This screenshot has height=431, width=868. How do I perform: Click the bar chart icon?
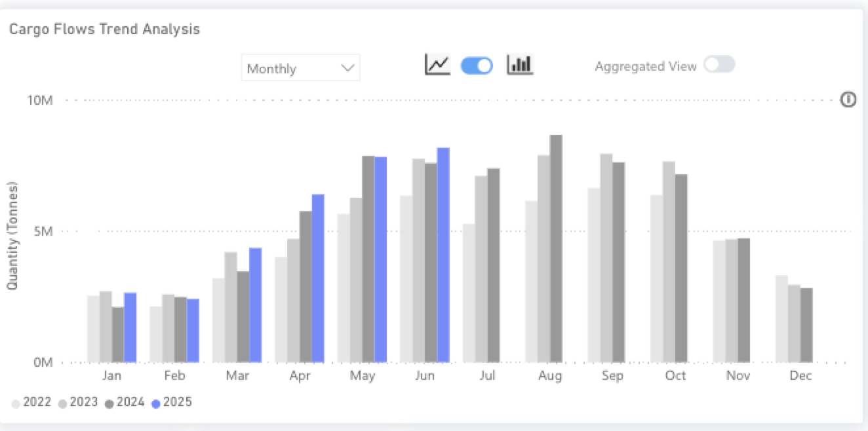pyautogui.click(x=520, y=64)
